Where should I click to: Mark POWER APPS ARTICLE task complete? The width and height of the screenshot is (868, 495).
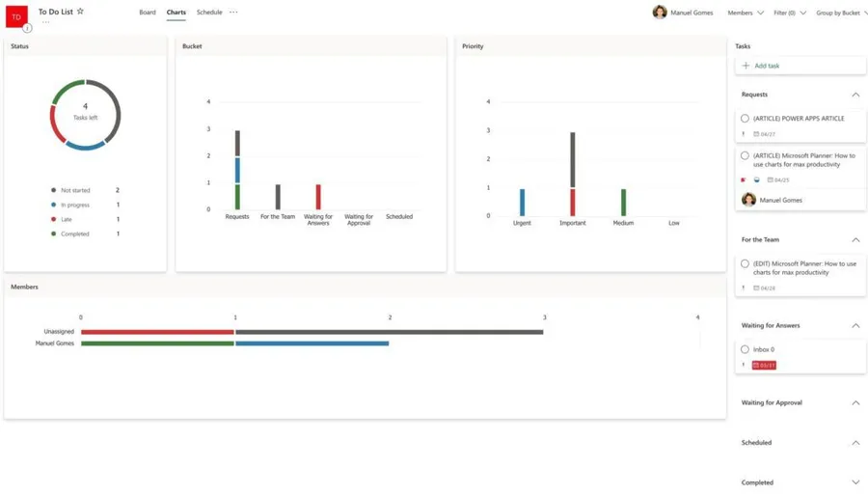pyautogui.click(x=745, y=119)
